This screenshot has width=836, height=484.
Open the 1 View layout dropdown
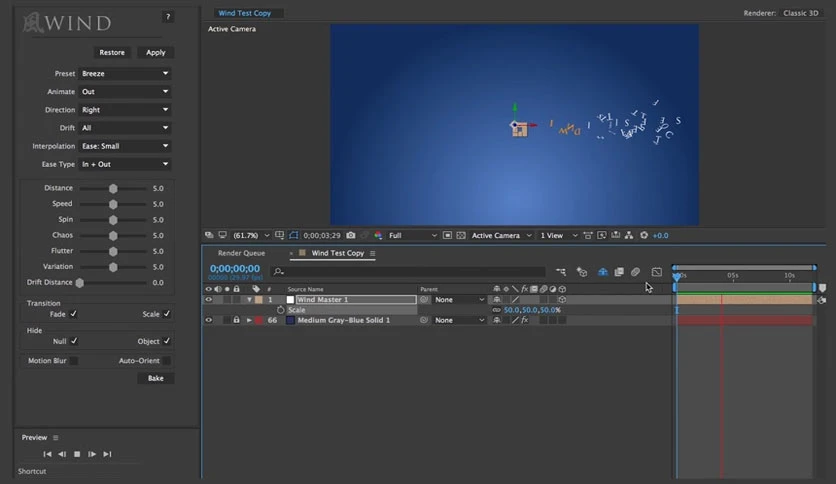click(558, 235)
